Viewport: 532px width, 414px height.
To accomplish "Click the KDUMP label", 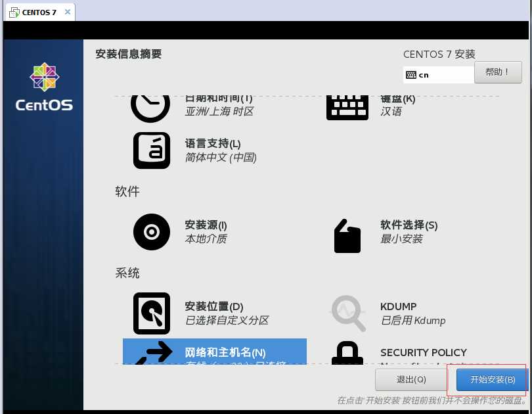I will point(398,306).
